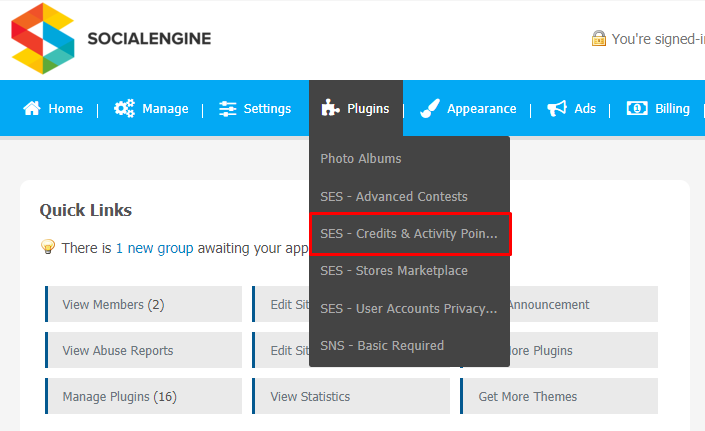Select SES - User Accounts Privacy entry

tap(409, 308)
